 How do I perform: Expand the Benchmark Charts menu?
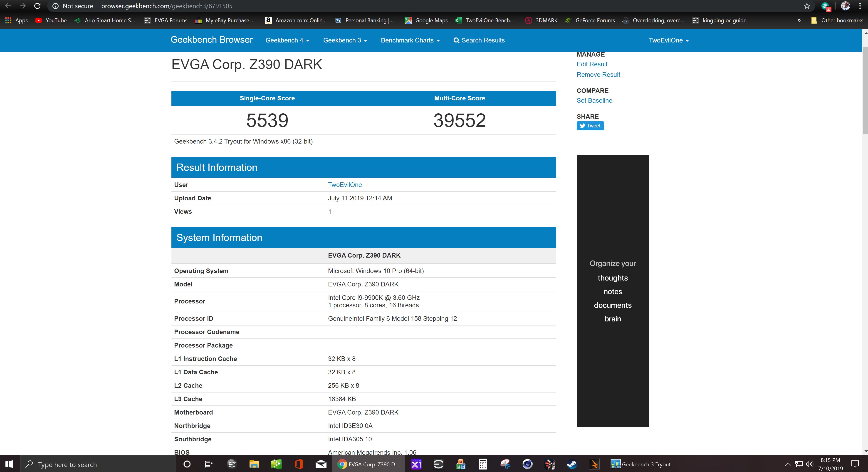(410, 40)
